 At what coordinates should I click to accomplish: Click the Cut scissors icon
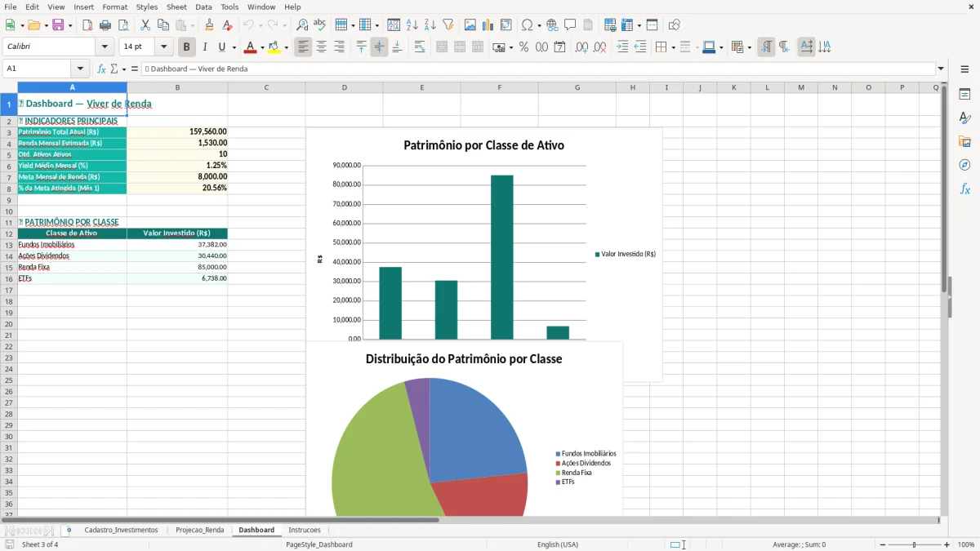pos(145,25)
